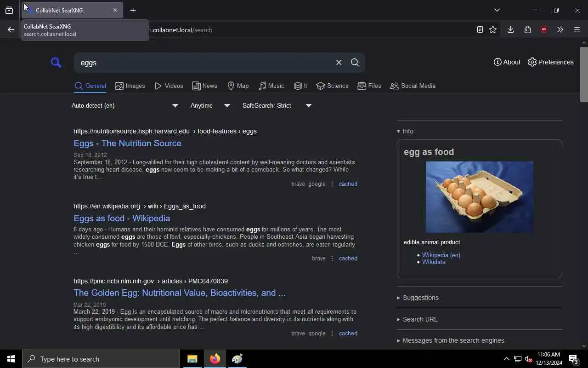Open notification center icon
This screenshot has width=588, height=368.
click(574, 359)
